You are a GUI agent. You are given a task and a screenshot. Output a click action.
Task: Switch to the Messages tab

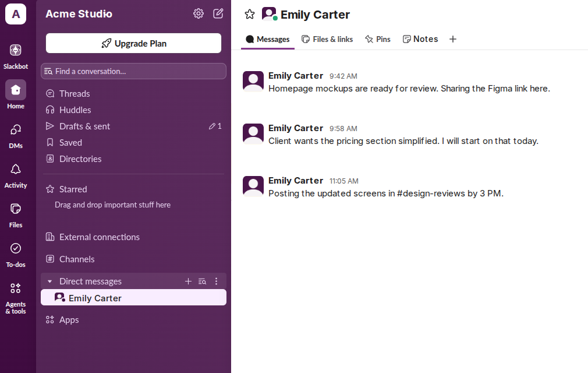pos(268,40)
